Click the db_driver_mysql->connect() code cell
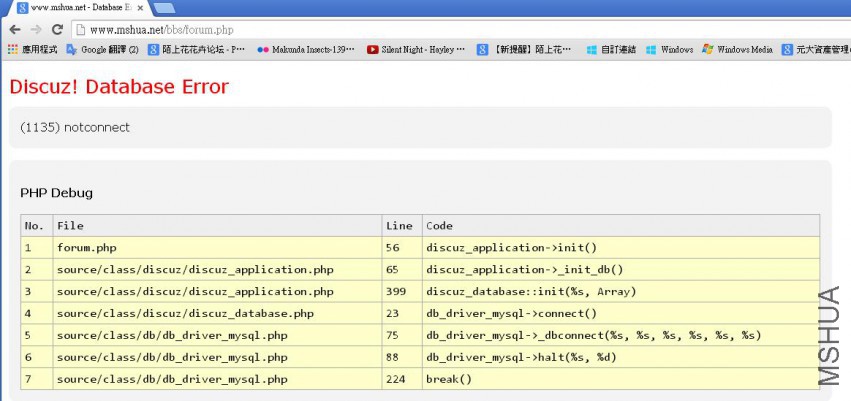Screen dimensions: 851x401 (x=621, y=314)
